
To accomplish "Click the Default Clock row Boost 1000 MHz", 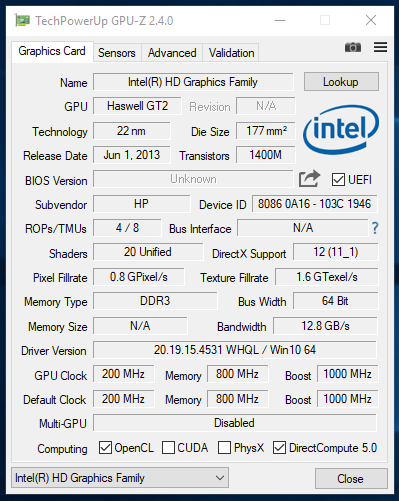I will (347, 399).
